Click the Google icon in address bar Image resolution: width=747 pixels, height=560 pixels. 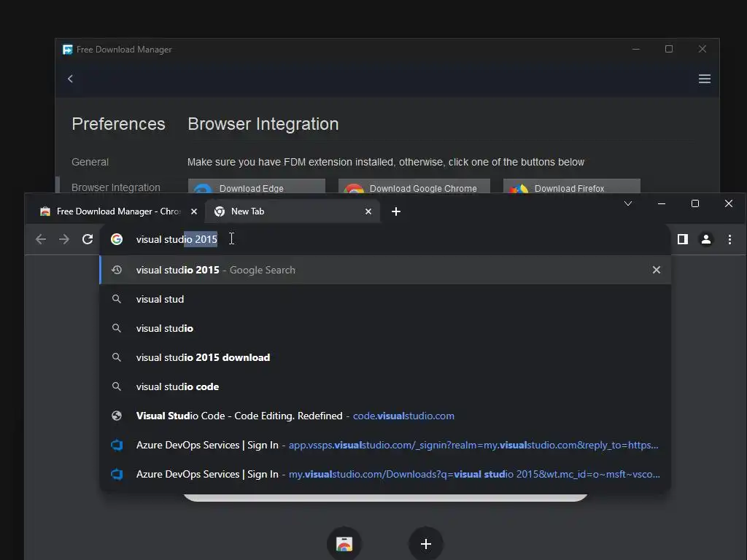117,239
